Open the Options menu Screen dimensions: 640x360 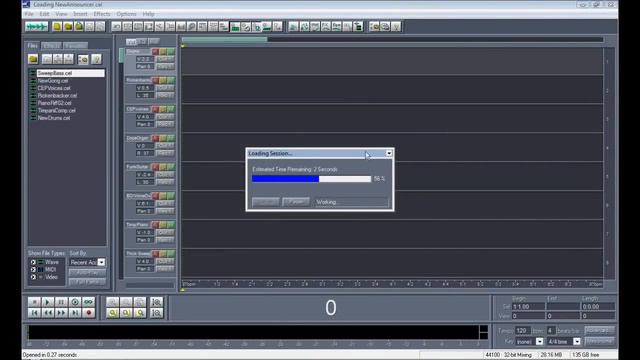pos(126,14)
